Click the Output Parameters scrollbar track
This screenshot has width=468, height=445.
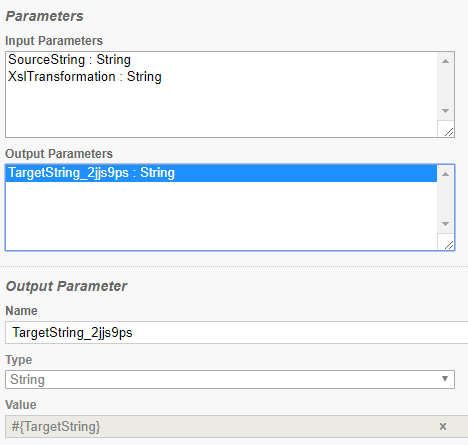click(445, 199)
